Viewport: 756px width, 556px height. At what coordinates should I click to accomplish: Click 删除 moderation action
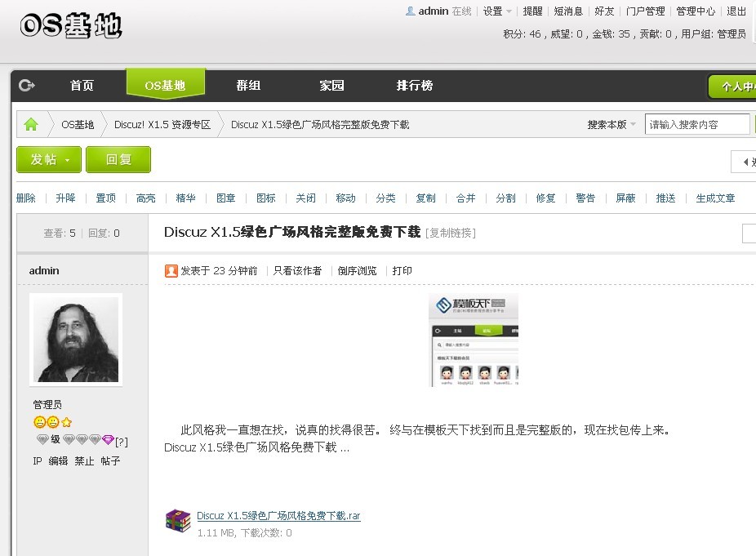click(25, 198)
